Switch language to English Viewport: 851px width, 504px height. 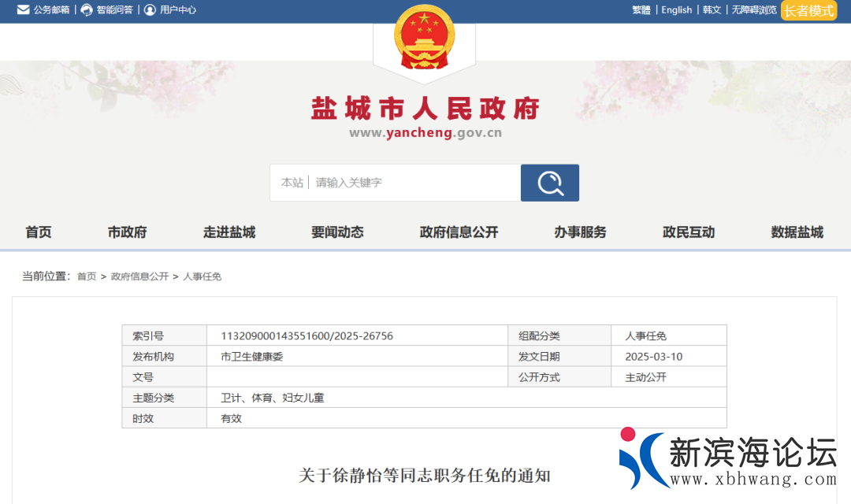pos(676,10)
